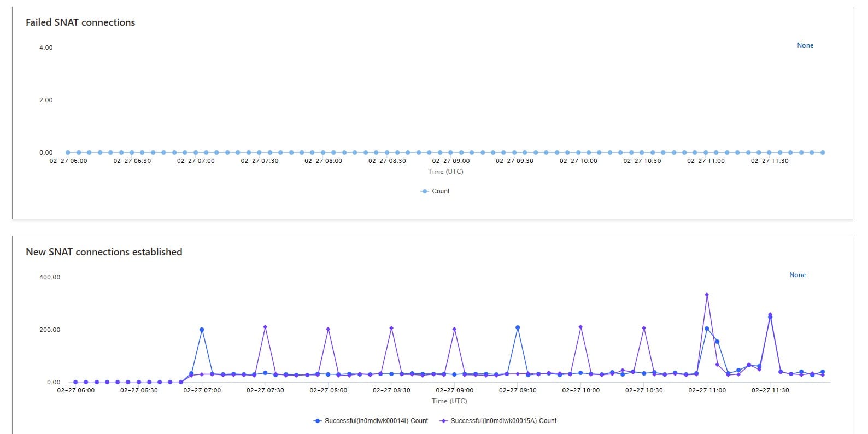
Task: Click the 400.00 y-axis label in New SNAT chart
Action: [50, 278]
